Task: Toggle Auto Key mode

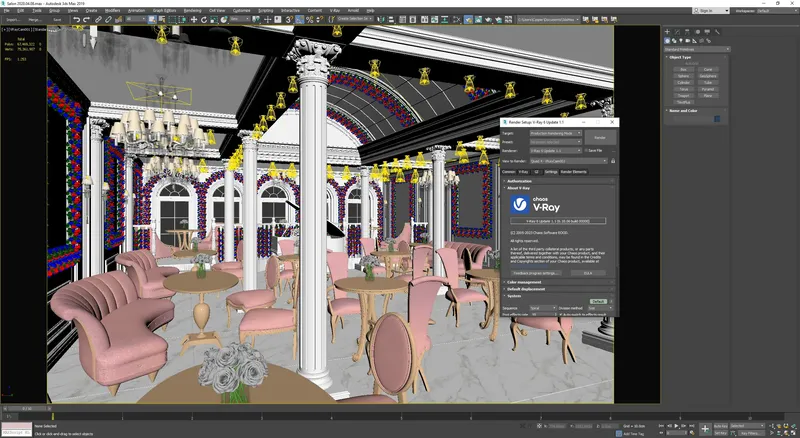Action: click(720, 426)
